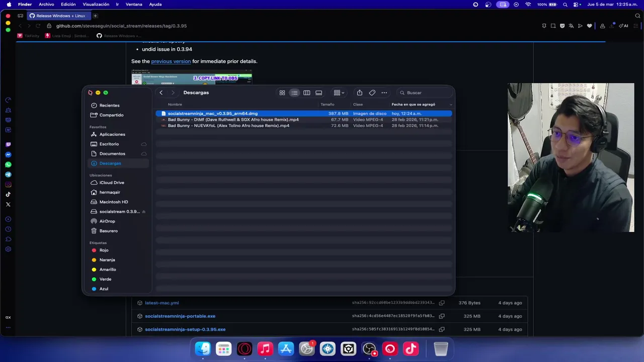
Task: Select the Rojo tag
Action: tap(119, 250)
